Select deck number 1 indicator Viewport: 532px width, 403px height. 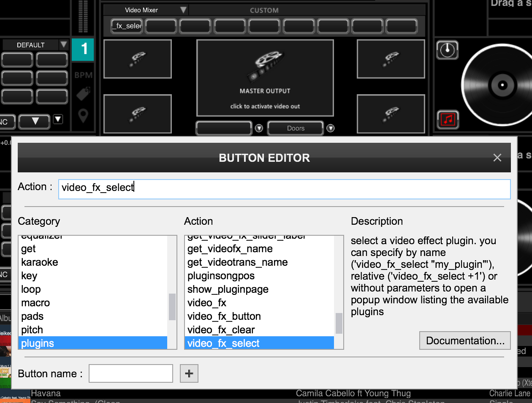83,49
